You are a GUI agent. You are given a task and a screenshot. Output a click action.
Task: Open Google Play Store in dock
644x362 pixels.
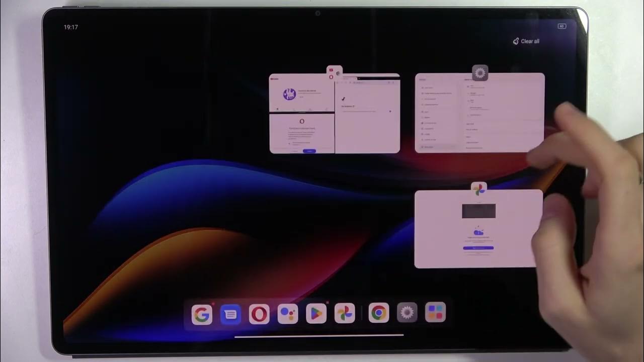[316, 314]
